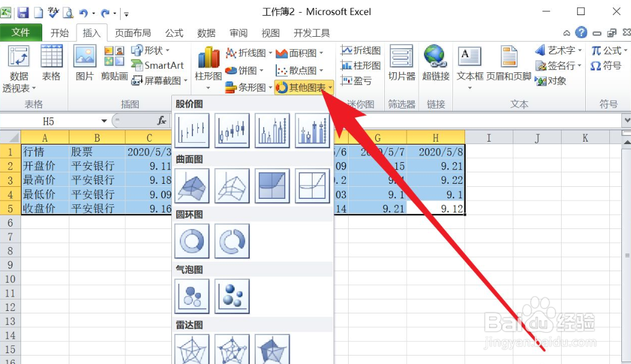
Task: Insert a 表格 Table
Action: 51,63
